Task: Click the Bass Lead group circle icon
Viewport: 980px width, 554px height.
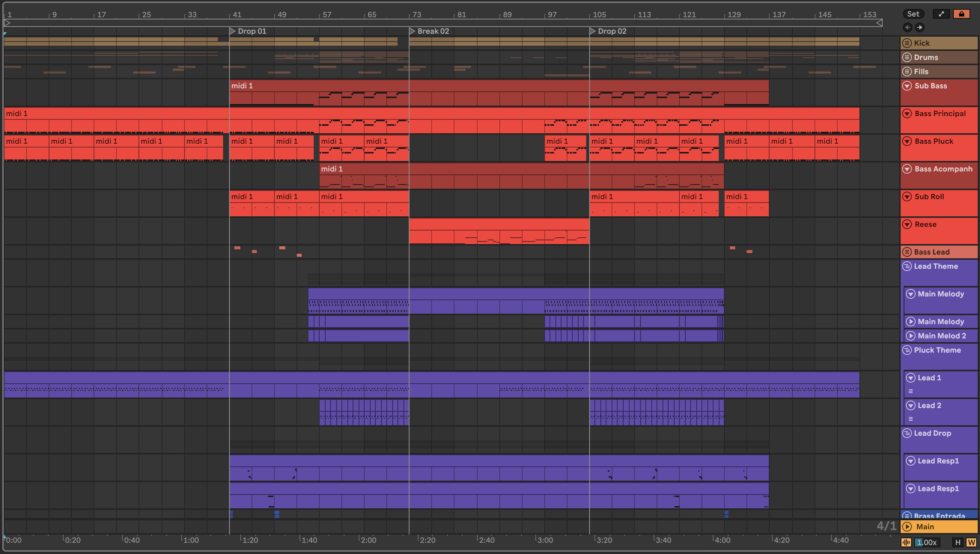Action: tap(907, 252)
